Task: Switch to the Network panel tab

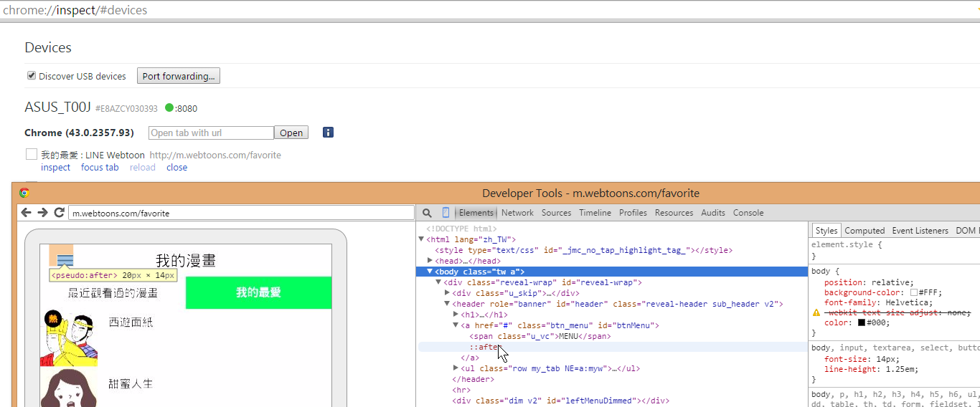Action: pyautogui.click(x=517, y=213)
